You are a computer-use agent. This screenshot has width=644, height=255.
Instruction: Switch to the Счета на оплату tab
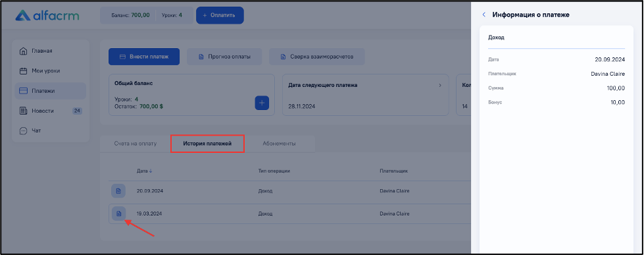[x=135, y=144]
